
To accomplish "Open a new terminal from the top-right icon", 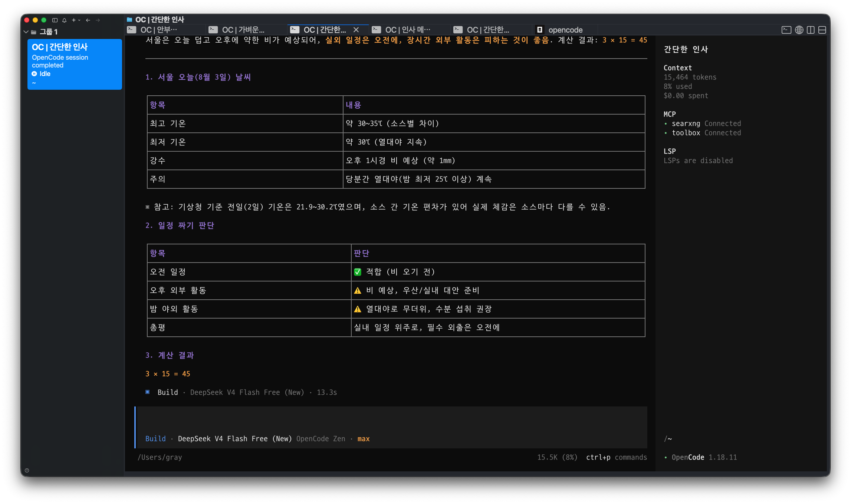I will click(786, 30).
